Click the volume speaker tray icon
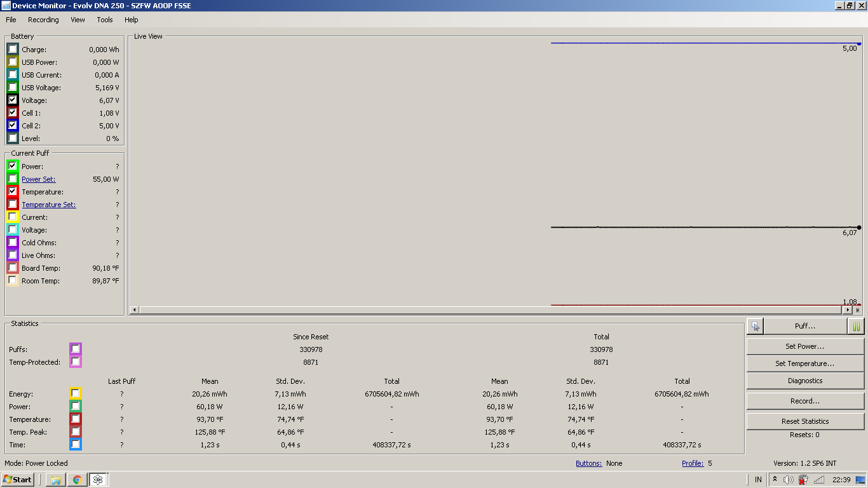868x488 pixels. [x=789, y=480]
